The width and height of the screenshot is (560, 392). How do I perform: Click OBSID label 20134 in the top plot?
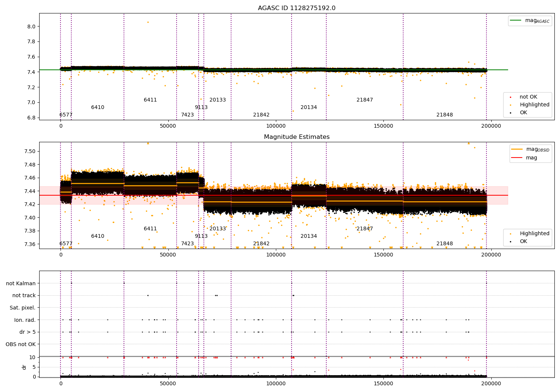coord(309,108)
